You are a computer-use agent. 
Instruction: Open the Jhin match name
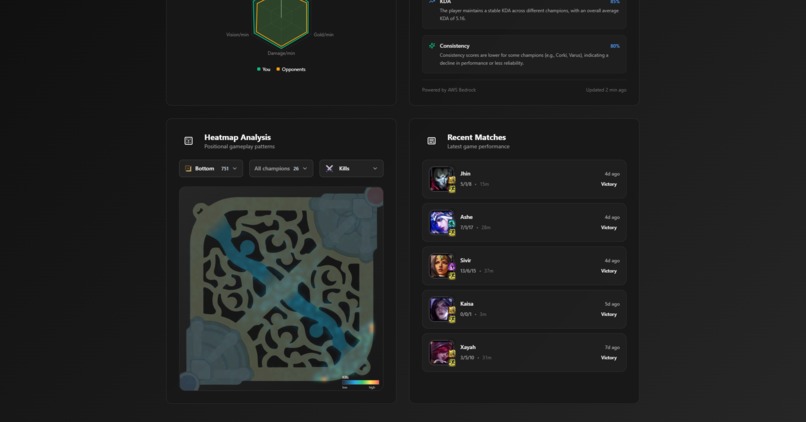pos(465,174)
